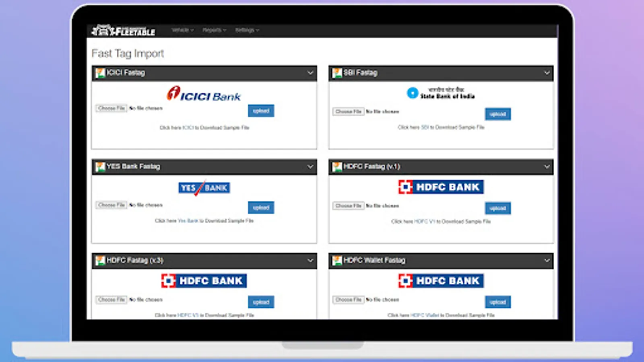Download the Yes Bank sample file link
The height and width of the screenshot is (362, 644).
[188, 221]
